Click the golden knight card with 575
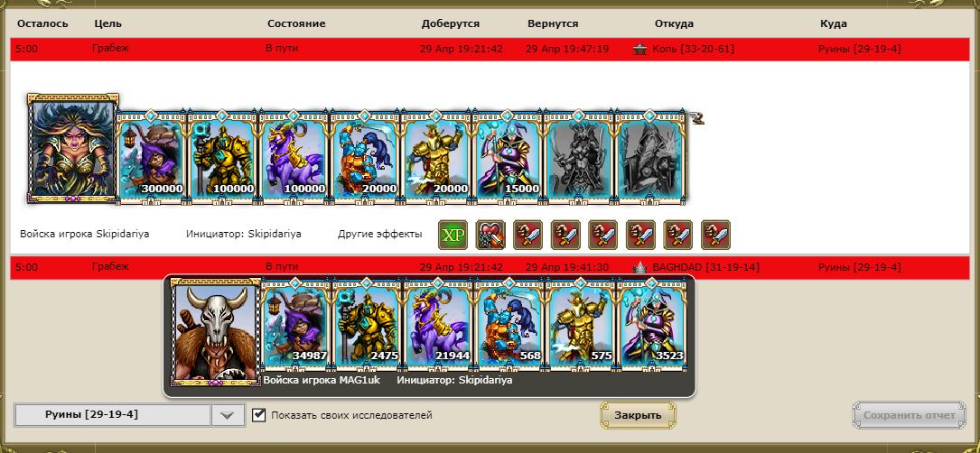This screenshot has width=980, height=453. click(582, 324)
